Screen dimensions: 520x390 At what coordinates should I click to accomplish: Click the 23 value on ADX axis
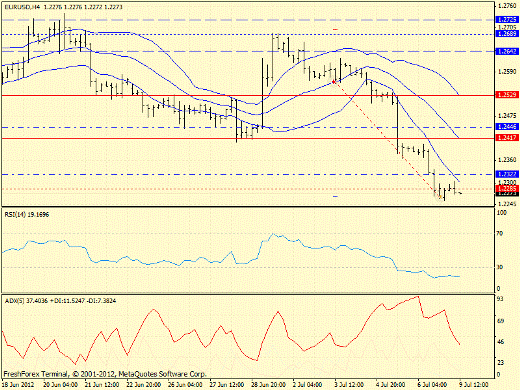500,362
